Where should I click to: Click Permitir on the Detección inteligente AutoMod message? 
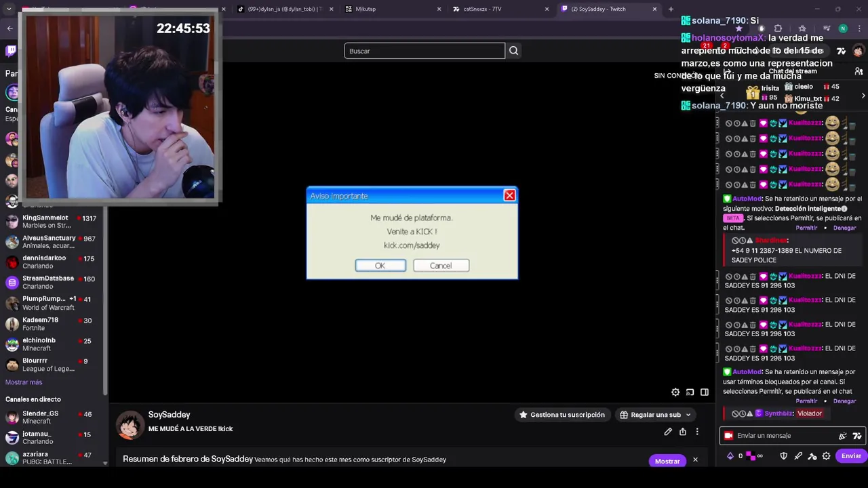point(806,228)
